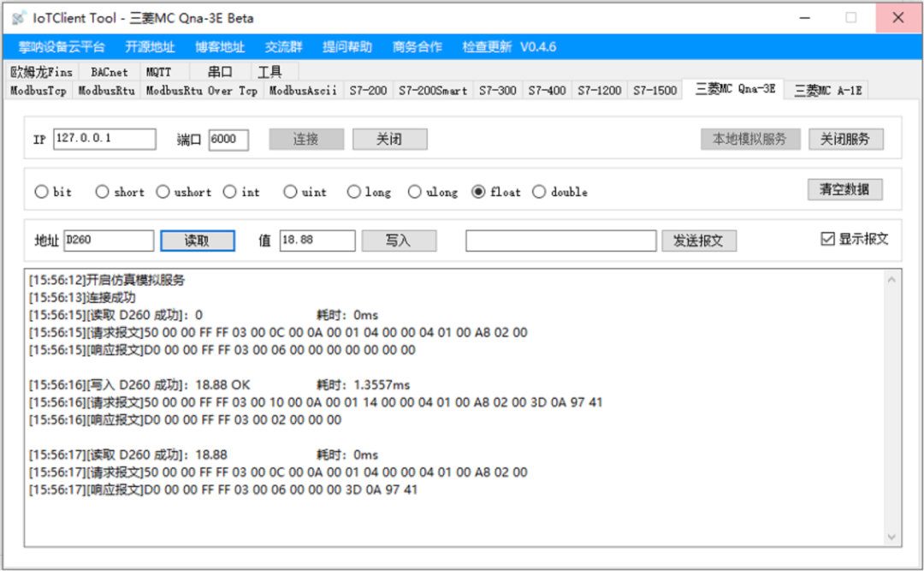This screenshot has width=924, height=571.
Task: Click the 写入 write button
Action: point(399,241)
